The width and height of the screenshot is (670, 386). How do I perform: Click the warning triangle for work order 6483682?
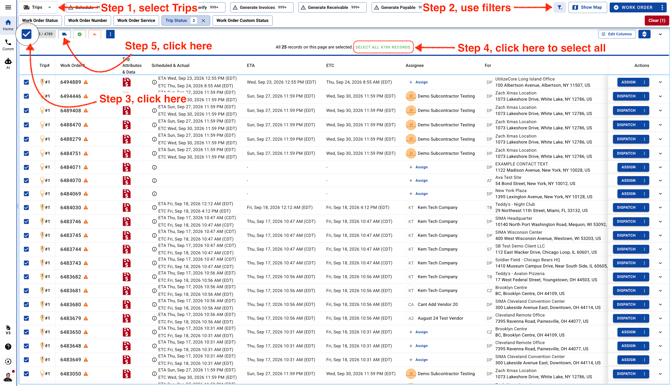86,277
